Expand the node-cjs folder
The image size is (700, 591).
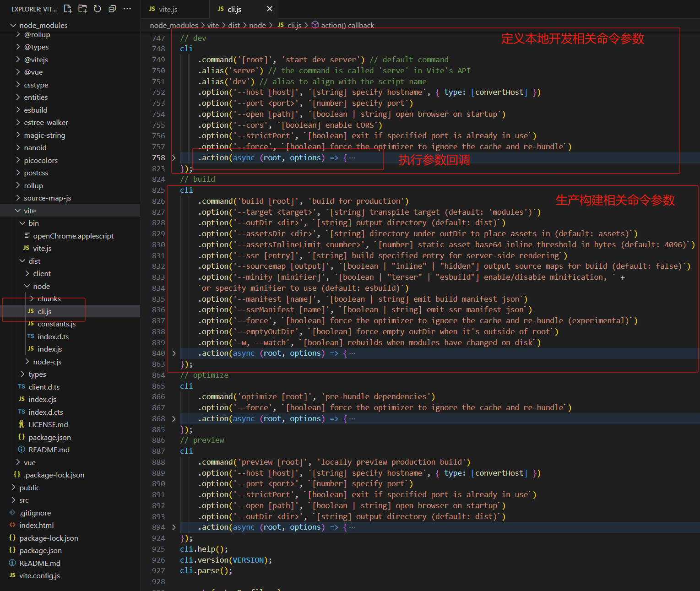tap(70, 362)
